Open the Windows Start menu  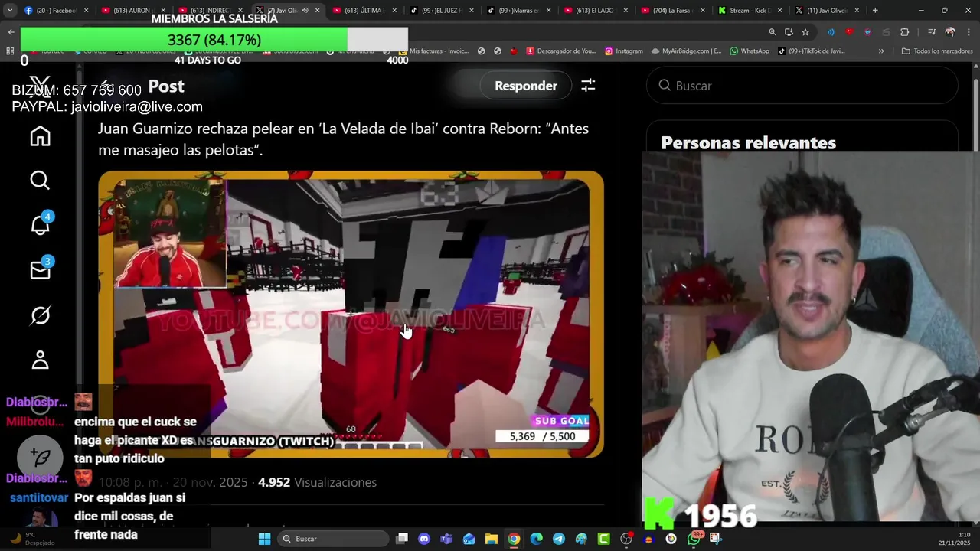point(264,539)
